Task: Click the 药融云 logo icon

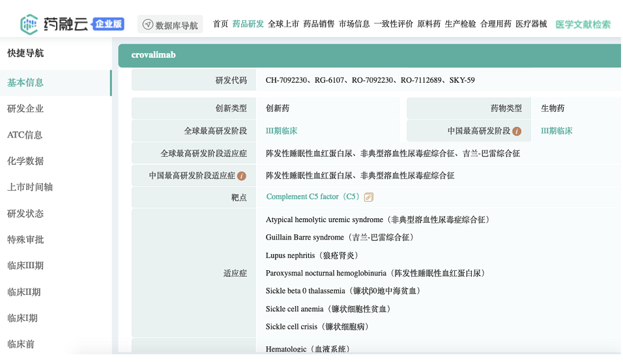Action: [x=29, y=25]
